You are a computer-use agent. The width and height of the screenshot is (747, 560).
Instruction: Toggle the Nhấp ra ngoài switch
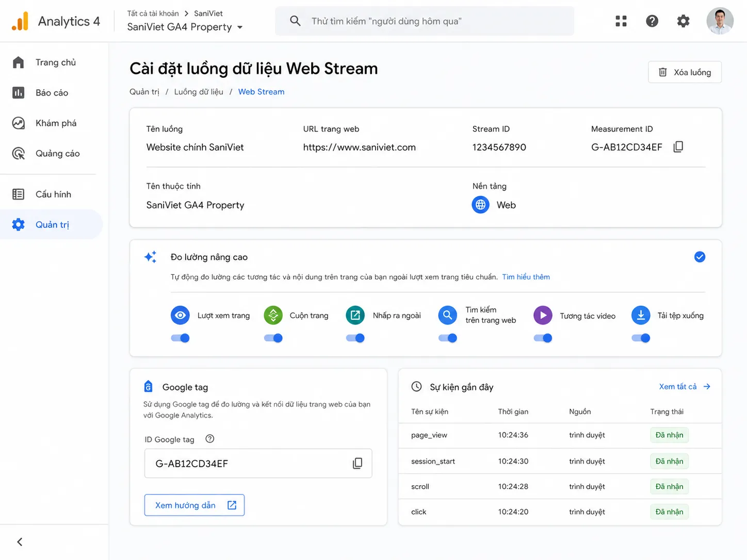355,338
